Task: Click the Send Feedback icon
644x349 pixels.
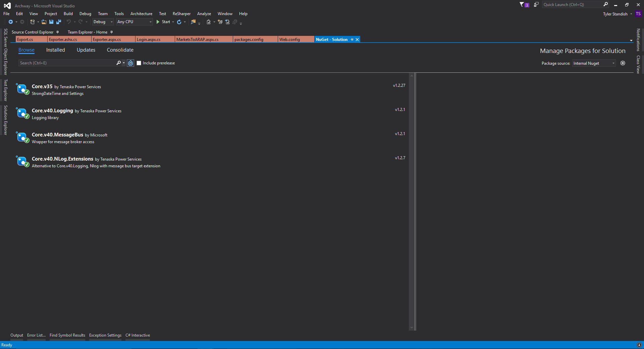Action: tap(536, 5)
